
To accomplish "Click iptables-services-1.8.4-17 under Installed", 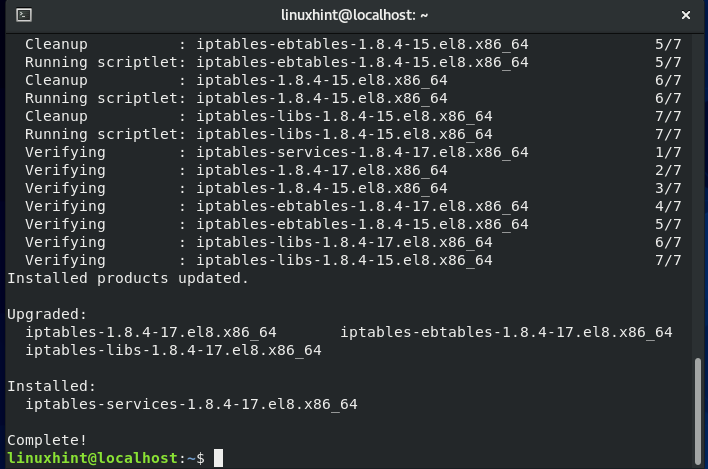I will [x=191, y=404].
